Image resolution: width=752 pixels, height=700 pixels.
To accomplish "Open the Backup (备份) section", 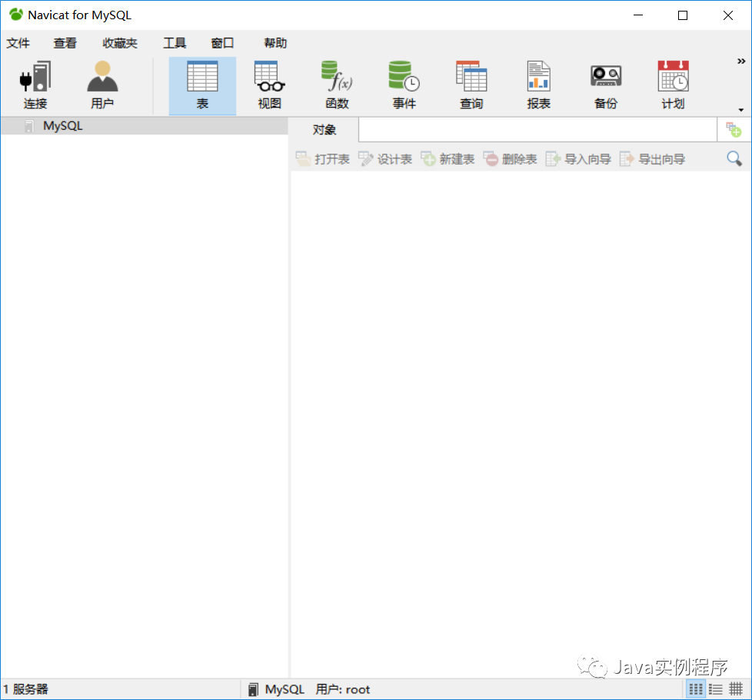I will [606, 86].
